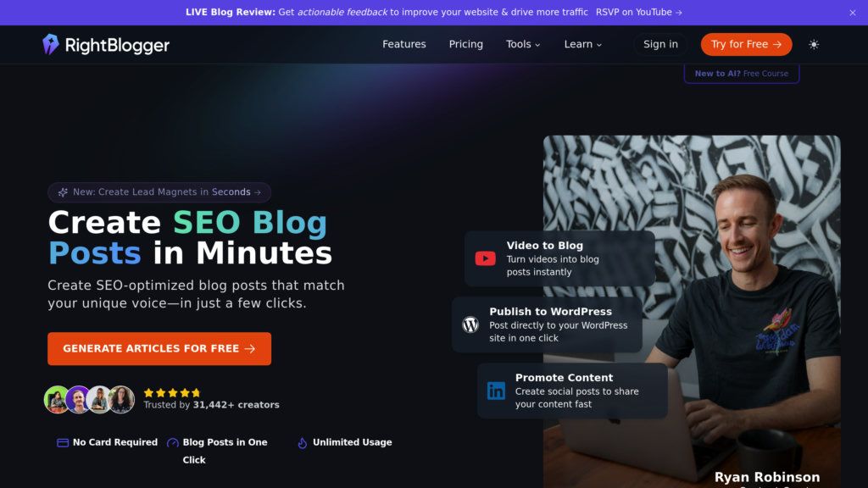Click the 'No Card Required' label
Image resolution: width=868 pixels, height=488 pixels.
[x=115, y=442]
